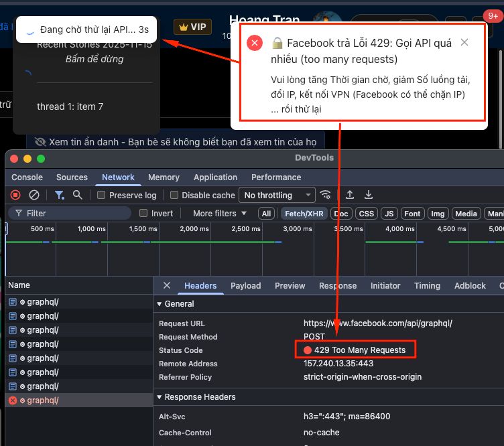Check the Invert filter checkbox
This screenshot has width=504, height=446.
[x=143, y=213]
